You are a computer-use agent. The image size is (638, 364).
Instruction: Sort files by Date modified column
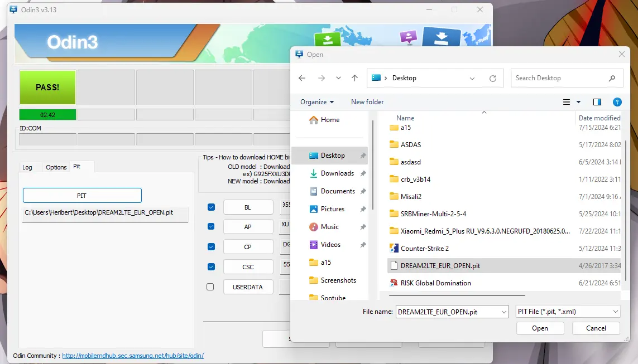pos(599,118)
